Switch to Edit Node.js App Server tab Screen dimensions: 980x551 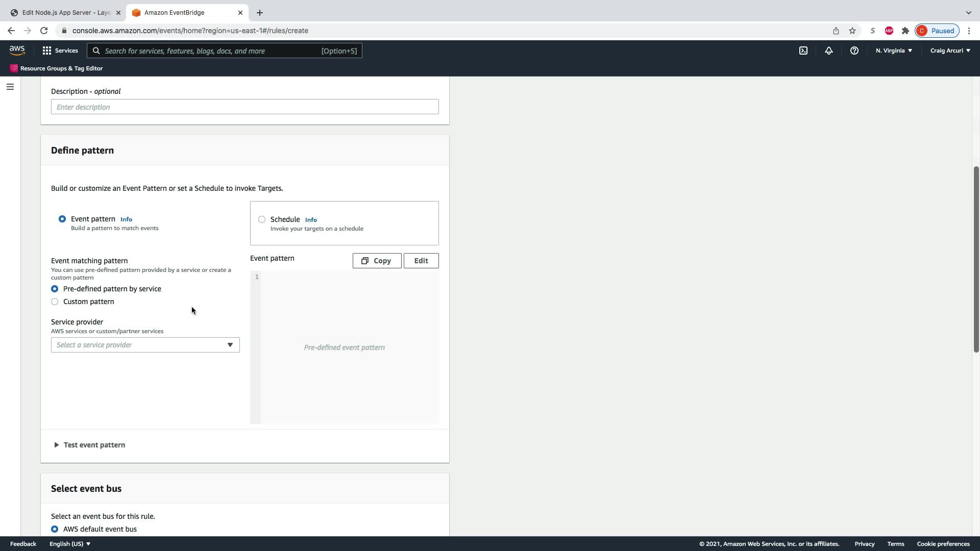65,12
